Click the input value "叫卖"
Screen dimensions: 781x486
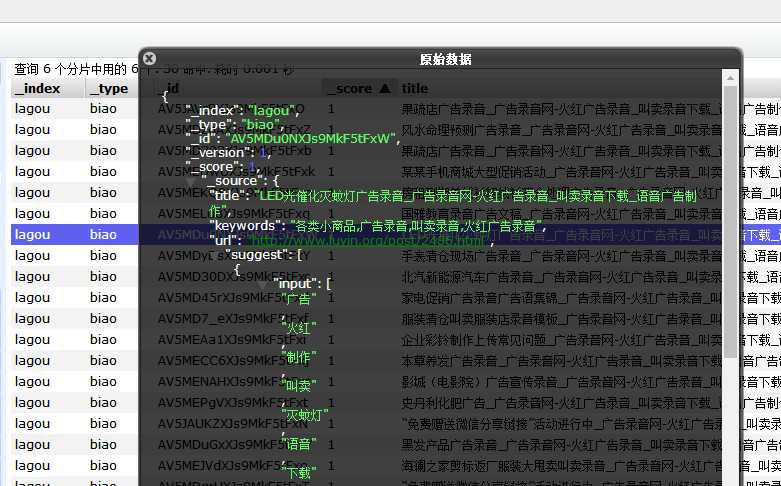pos(299,385)
